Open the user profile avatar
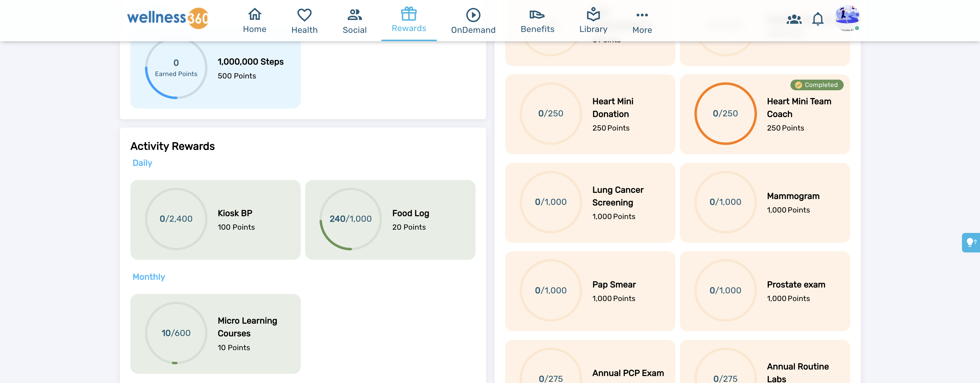This screenshot has width=980, height=383. click(847, 18)
